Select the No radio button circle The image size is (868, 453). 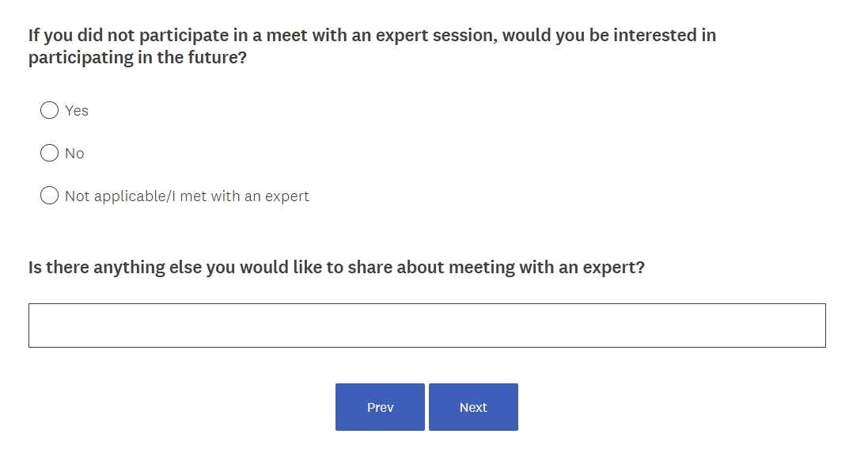click(x=49, y=153)
